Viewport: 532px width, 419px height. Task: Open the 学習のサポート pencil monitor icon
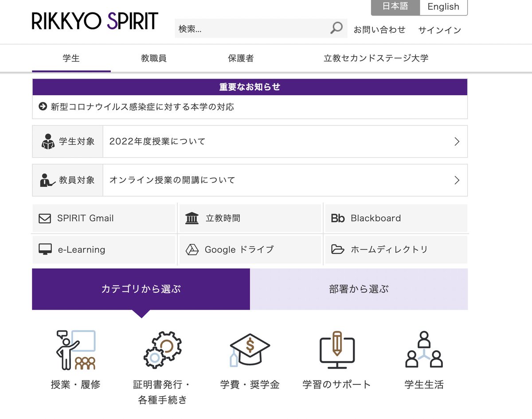[337, 350]
